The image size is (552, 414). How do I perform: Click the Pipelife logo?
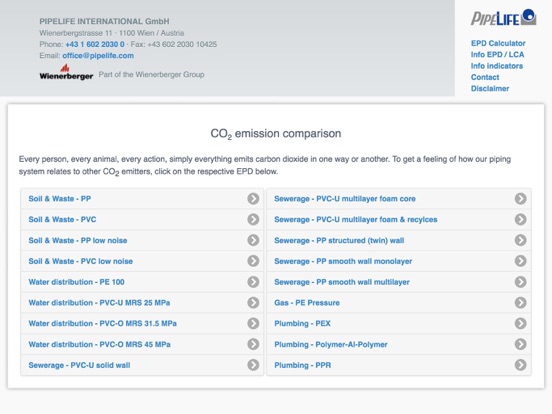503,18
